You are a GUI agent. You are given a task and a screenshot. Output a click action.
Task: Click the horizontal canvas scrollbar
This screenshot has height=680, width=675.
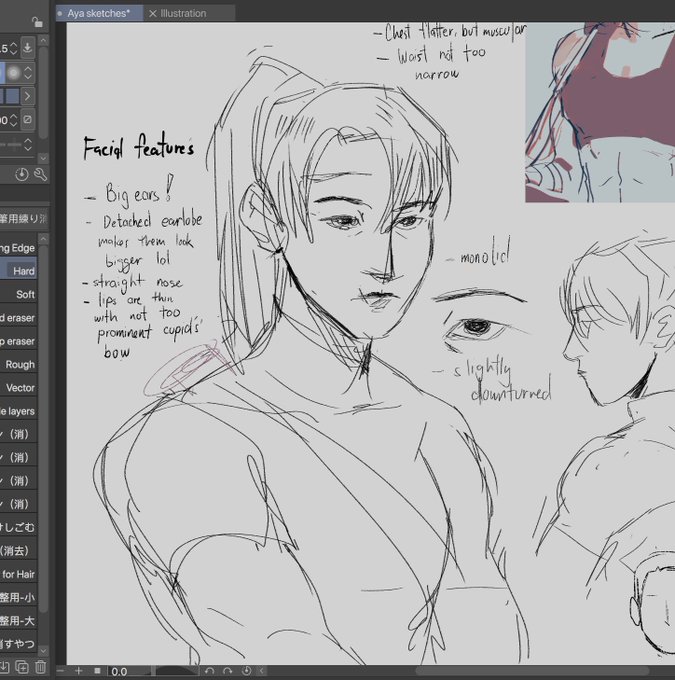pyautogui.click(x=531, y=671)
